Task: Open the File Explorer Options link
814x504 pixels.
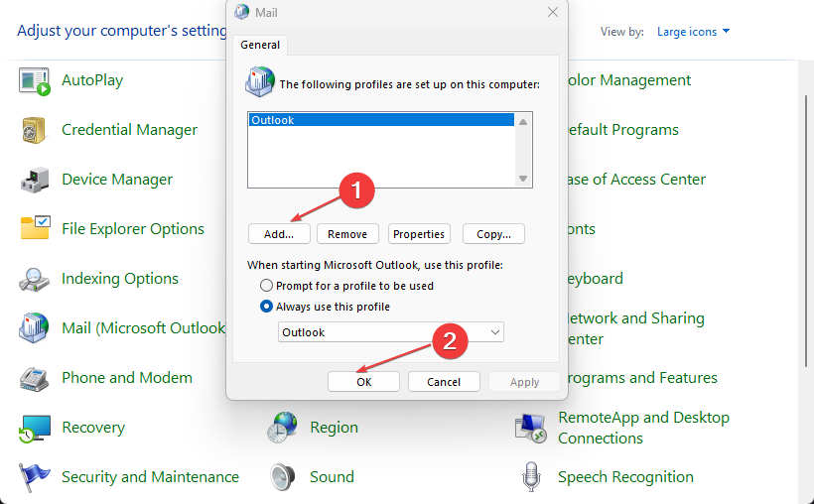Action: [x=133, y=229]
